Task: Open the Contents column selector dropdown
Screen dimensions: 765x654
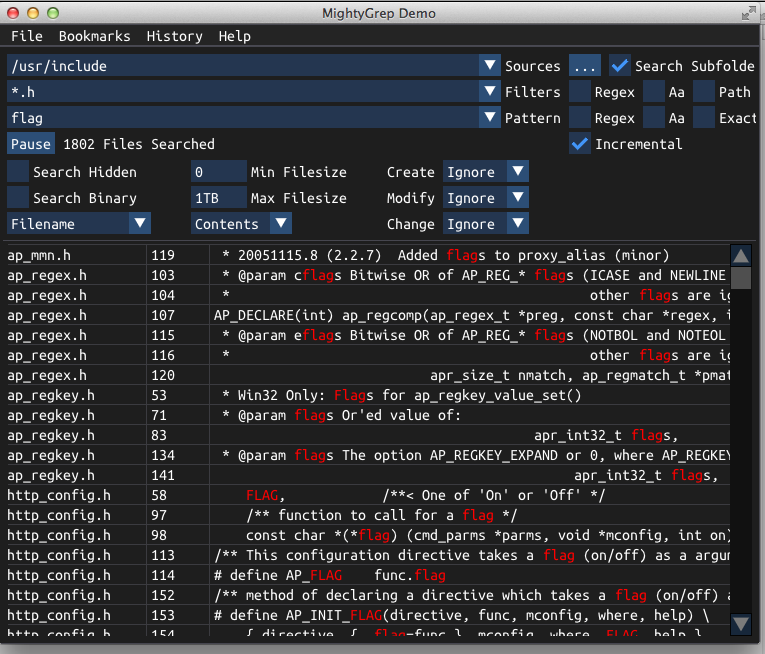Action: (x=281, y=224)
